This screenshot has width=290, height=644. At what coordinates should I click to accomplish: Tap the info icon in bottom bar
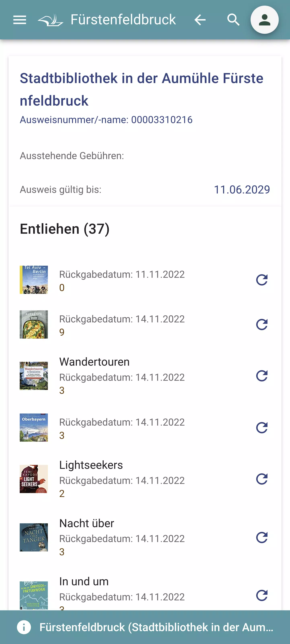click(x=24, y=627)
